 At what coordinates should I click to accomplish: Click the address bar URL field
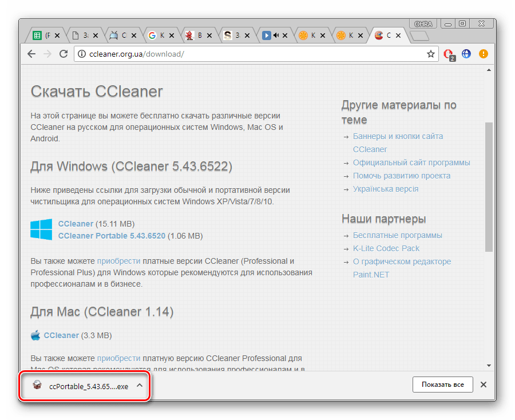252,54
